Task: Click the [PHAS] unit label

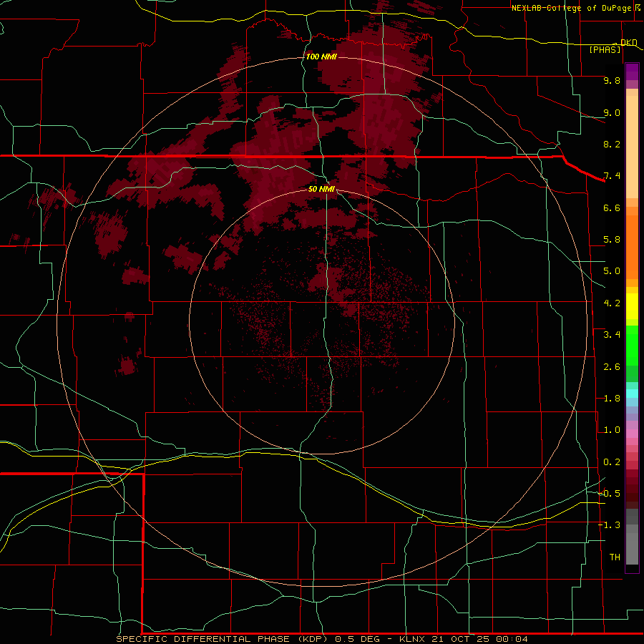Action: click(605, 49)
